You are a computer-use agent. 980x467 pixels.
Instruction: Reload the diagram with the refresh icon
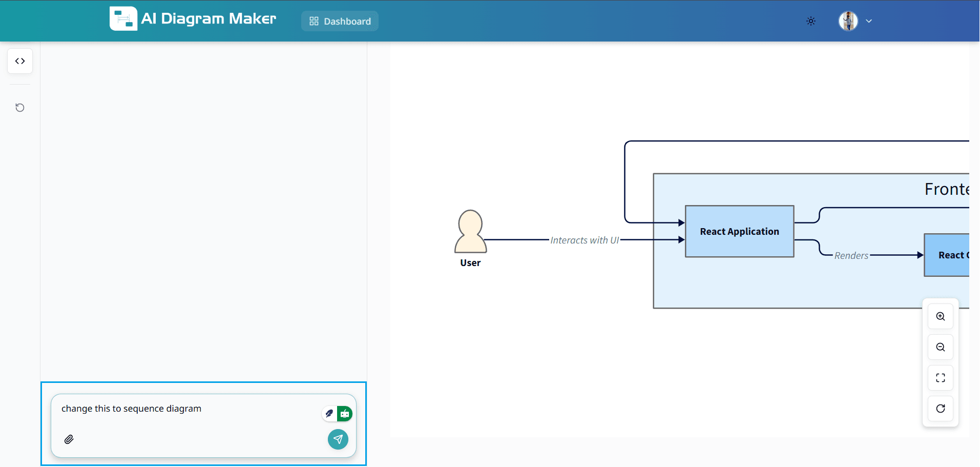pyautogui.click(x=940, y=409)
